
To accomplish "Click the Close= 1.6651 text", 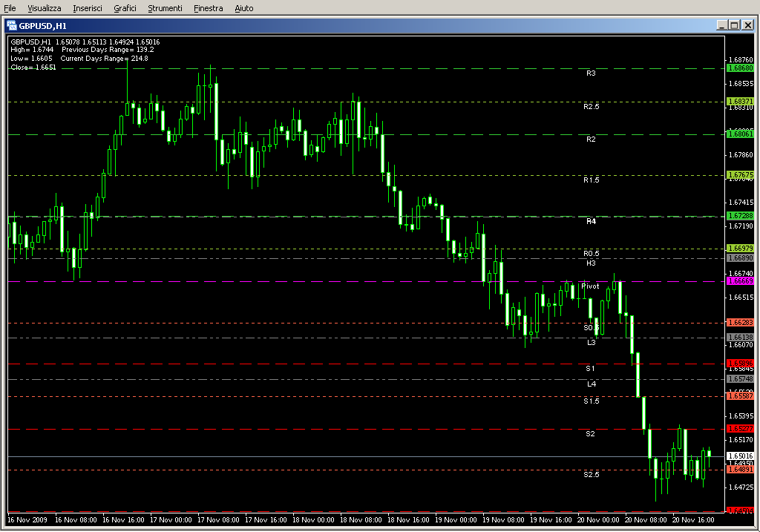I will [33, 68].
